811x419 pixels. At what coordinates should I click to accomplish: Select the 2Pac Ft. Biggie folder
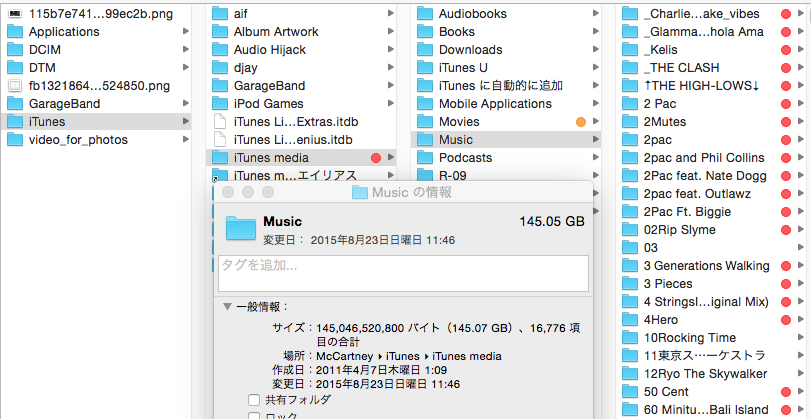pyautogui.click(x=713, y=212)
